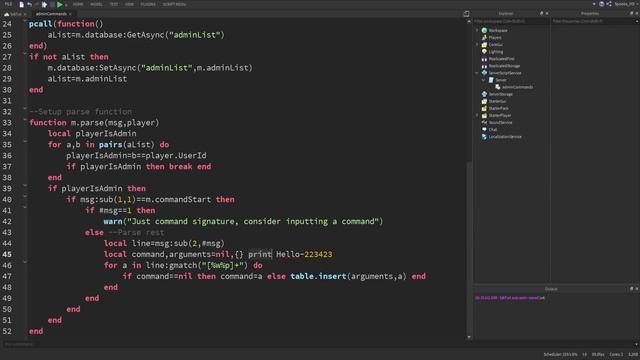
Task: Click the editor pop-out icon above the scrollbar
Action: [466, 13]
